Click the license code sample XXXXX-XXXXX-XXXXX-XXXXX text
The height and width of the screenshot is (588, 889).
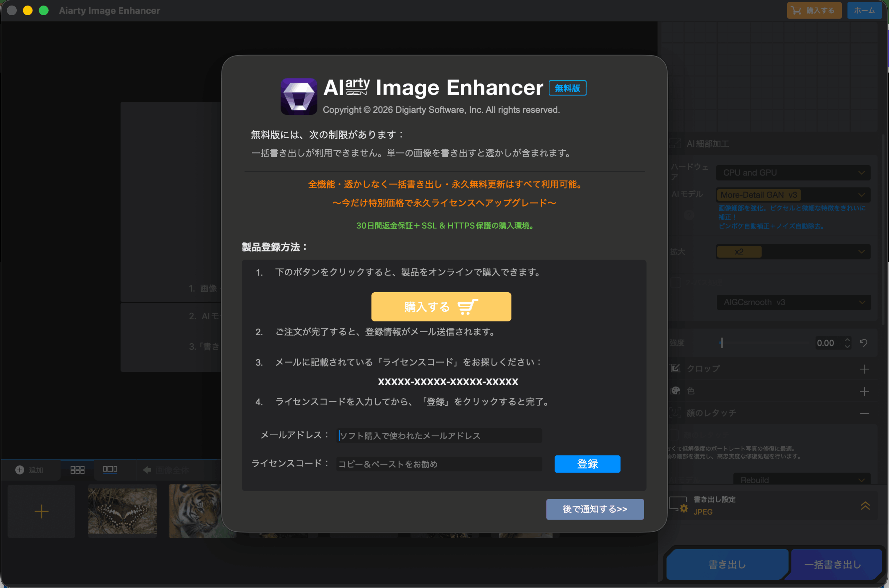pos(448,382)
